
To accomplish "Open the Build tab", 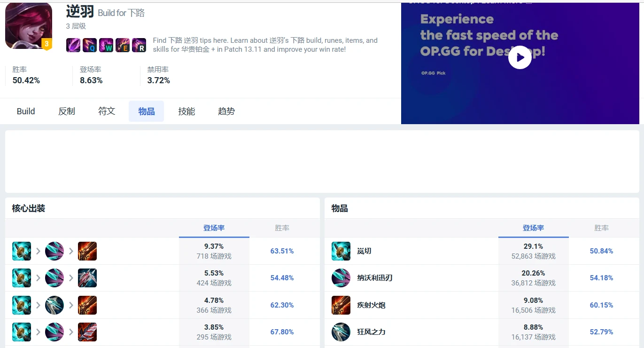I will click(26, 111).
